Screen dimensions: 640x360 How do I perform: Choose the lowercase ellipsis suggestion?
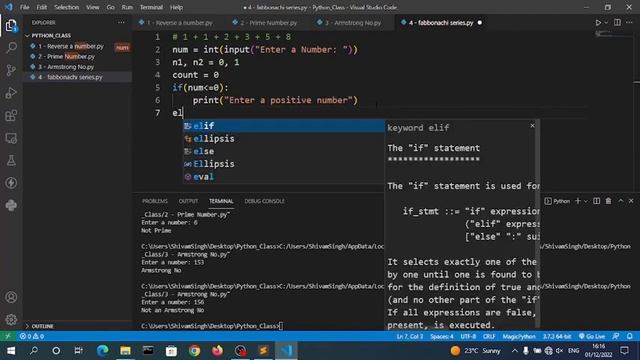pos(283,138)
